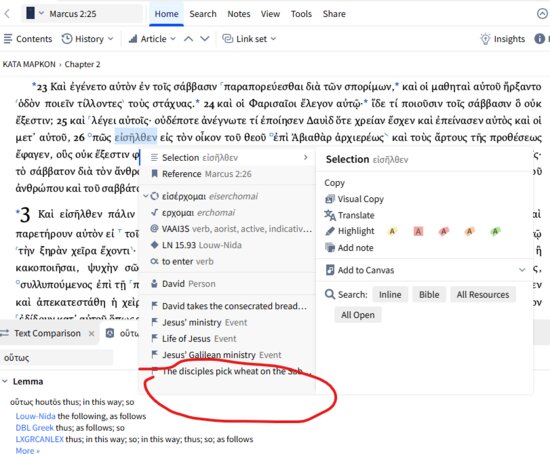This screenshot has width=550, height=455.
Task: Expand the Article dropdown
Action: click(x=173, y=39)
